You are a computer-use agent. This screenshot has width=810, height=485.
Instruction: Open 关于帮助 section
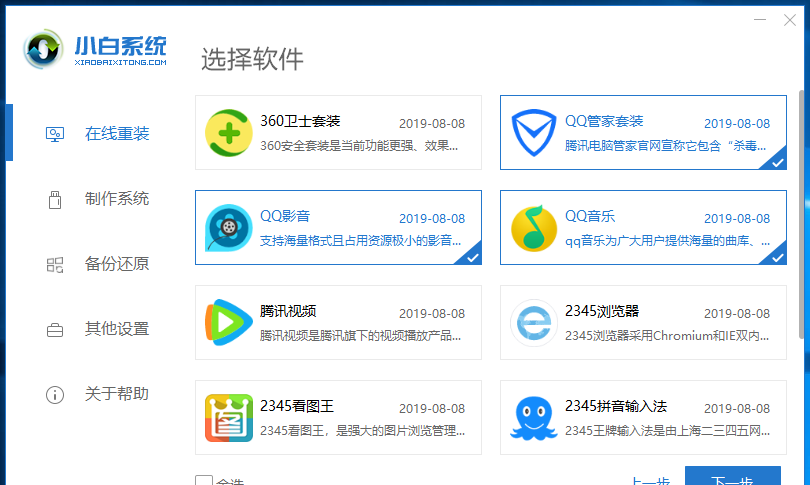click(117, 394)
